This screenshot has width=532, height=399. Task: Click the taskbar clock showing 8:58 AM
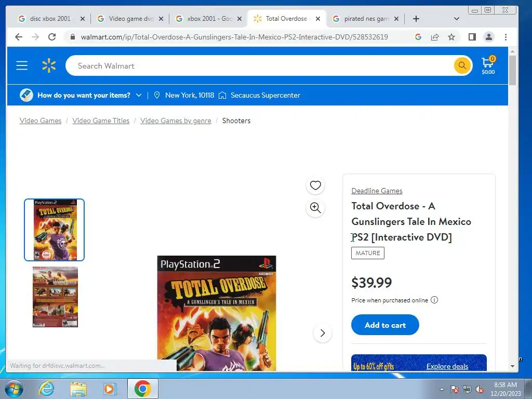[505, 389]
